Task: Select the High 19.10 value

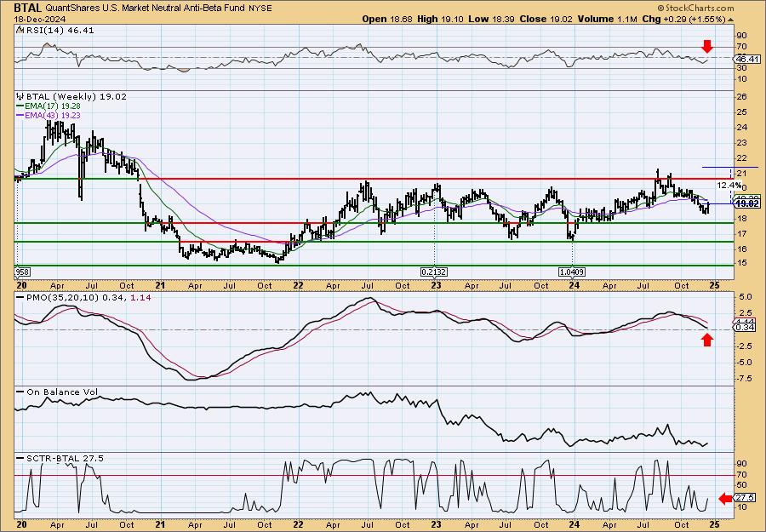Action: pos(438,19)
